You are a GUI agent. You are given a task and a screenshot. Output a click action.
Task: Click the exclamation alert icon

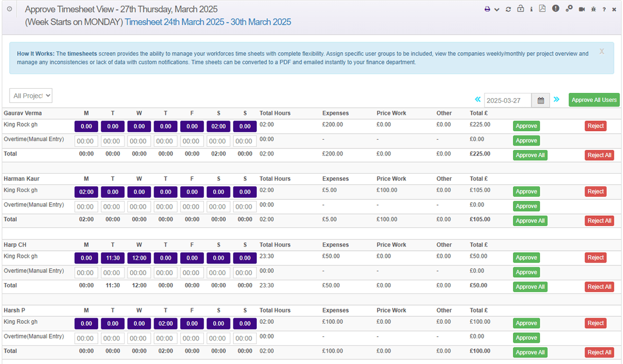[x=555, y=9]
